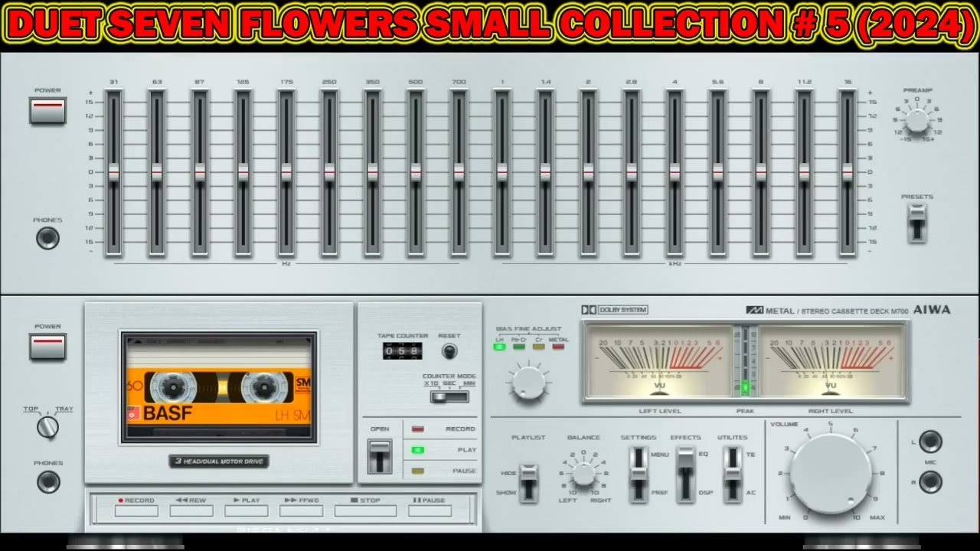Image resolution: width=980 pixels, height=551 pixels.
Task: Click the green PEAK indicator LED
Action: (745, 387)
